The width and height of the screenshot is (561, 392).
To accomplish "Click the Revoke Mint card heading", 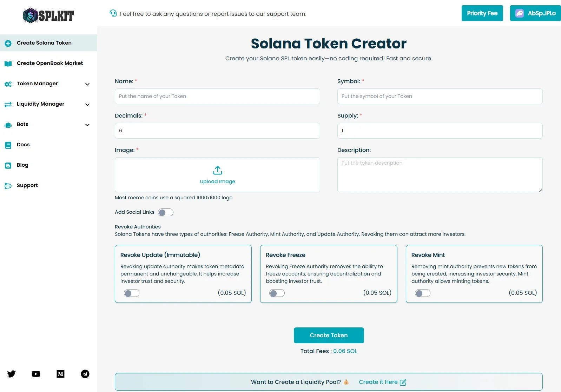I will [428, 255].
